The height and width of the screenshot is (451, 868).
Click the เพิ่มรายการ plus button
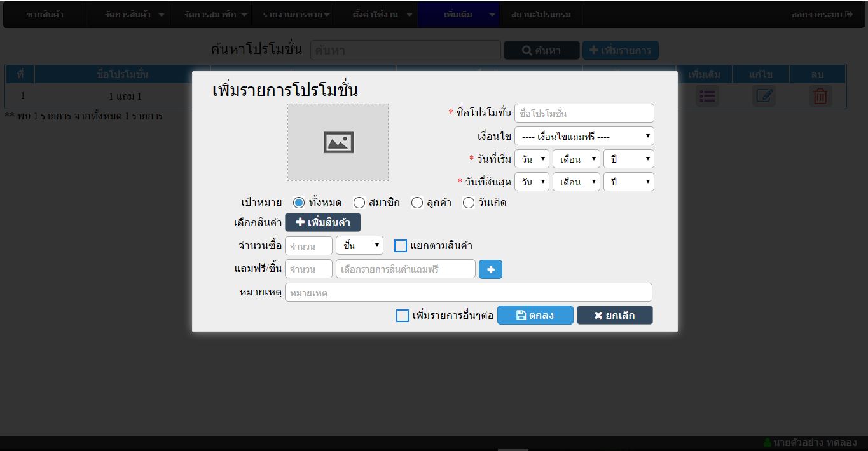[620, 50]
